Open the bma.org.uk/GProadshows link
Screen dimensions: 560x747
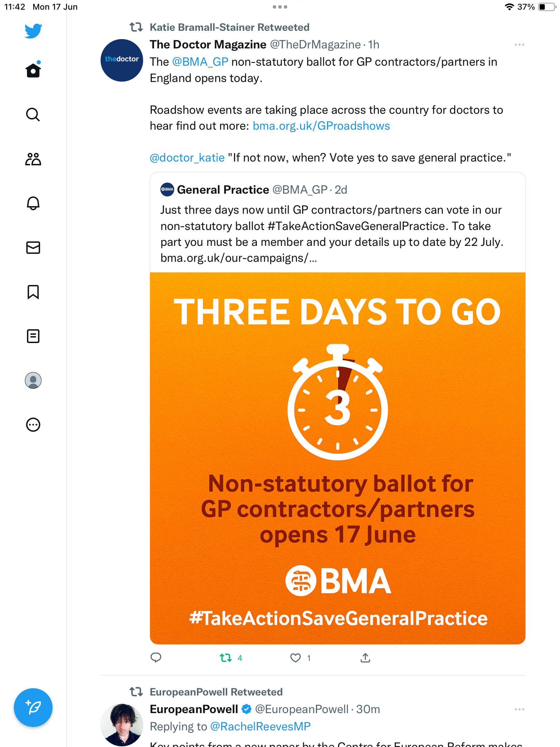321,126
